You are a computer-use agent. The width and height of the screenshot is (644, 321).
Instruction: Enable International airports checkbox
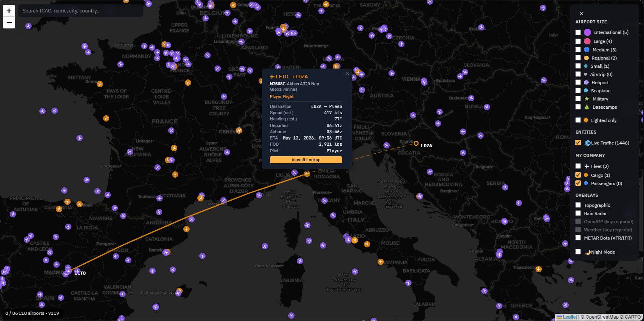[578, 32]
